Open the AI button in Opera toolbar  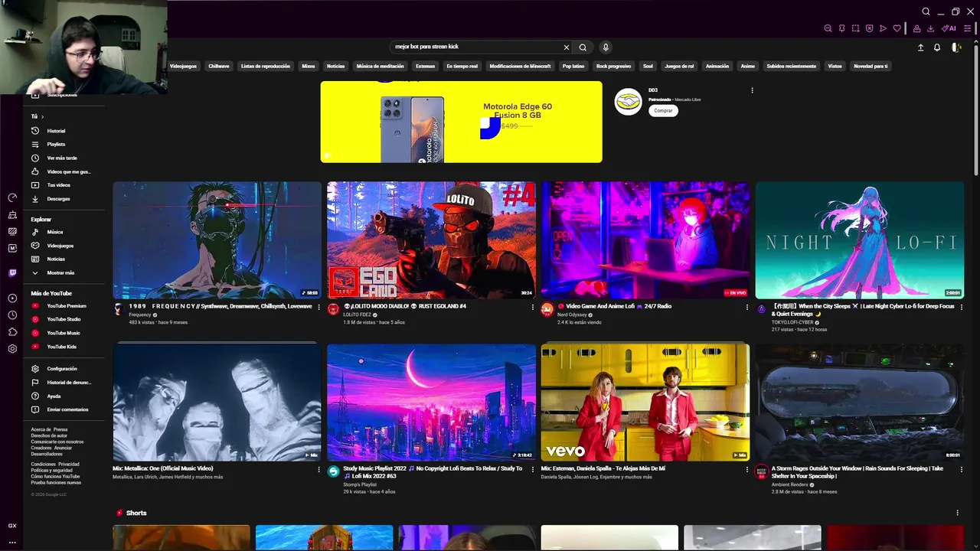pos(949,28)
